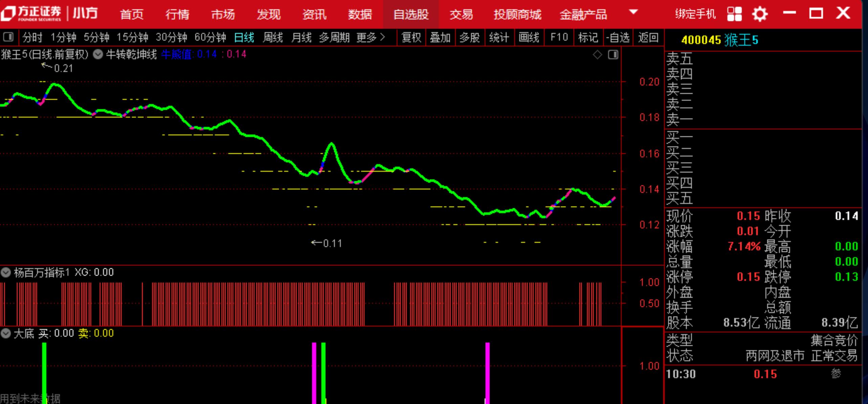Expand 牛转乾坤线 indicator dropdown arrow
This screenshot has width=868, height=404.
(98, 54)
